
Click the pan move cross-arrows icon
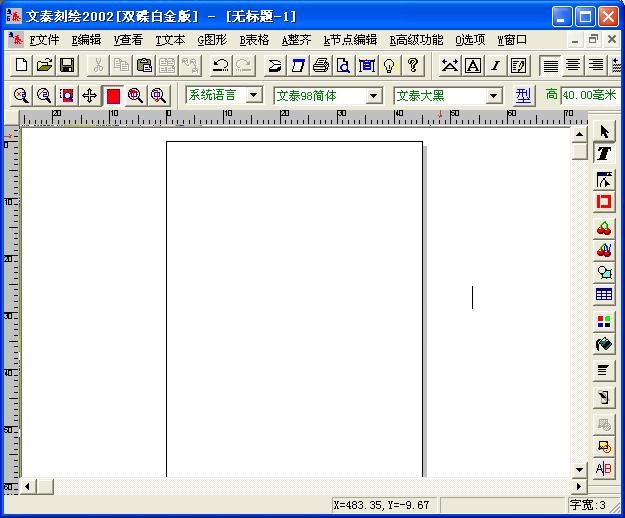click(89, 96)
